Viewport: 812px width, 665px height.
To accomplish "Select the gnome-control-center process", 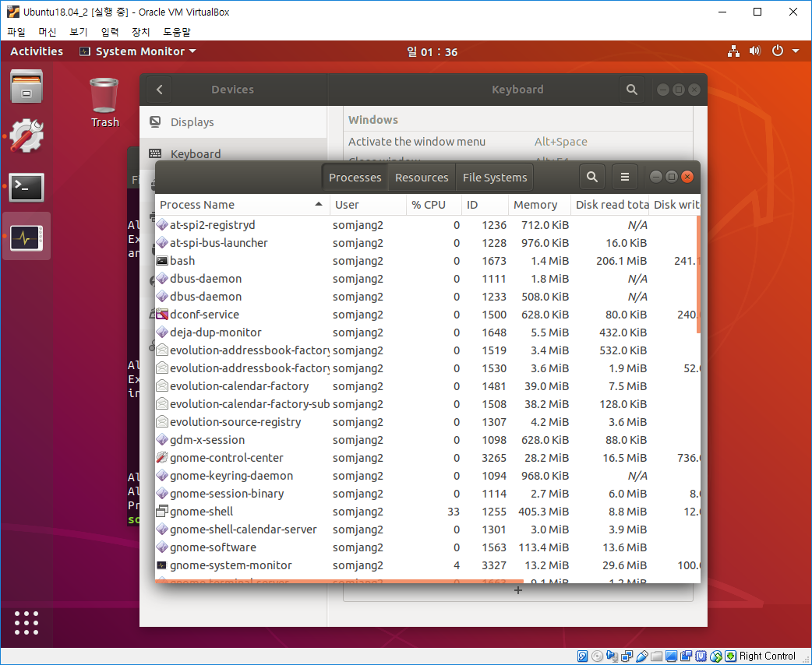I will point(427,458).
